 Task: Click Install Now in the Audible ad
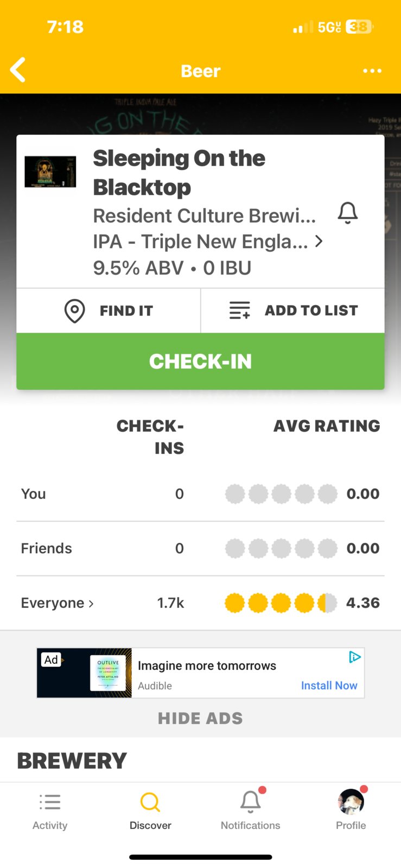(329, 686)
